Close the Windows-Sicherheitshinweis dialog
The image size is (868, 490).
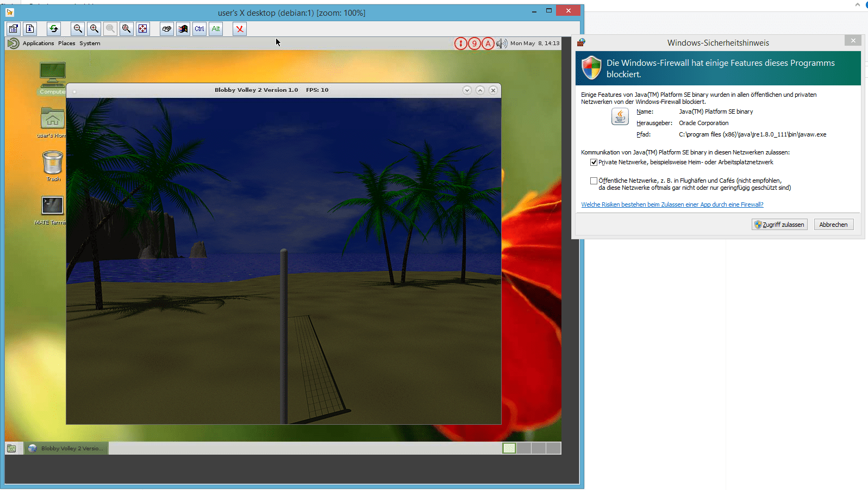click(853, 40)
